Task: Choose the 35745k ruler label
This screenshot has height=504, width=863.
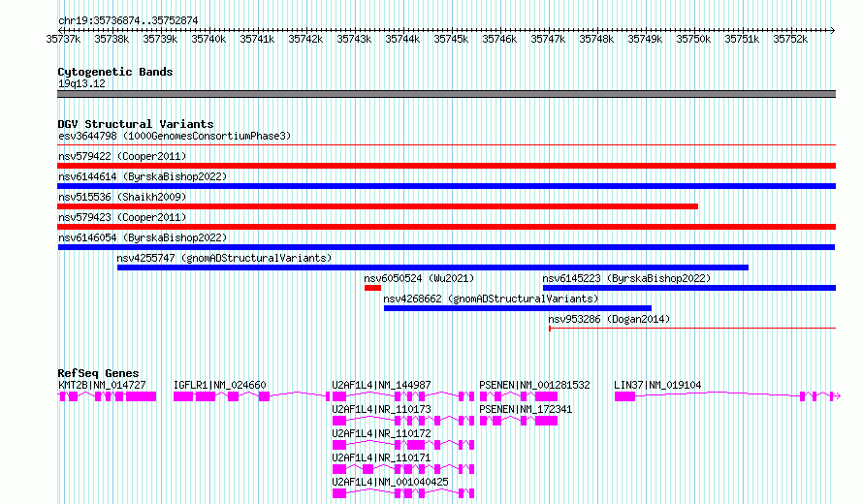Action: coord(451,39)
